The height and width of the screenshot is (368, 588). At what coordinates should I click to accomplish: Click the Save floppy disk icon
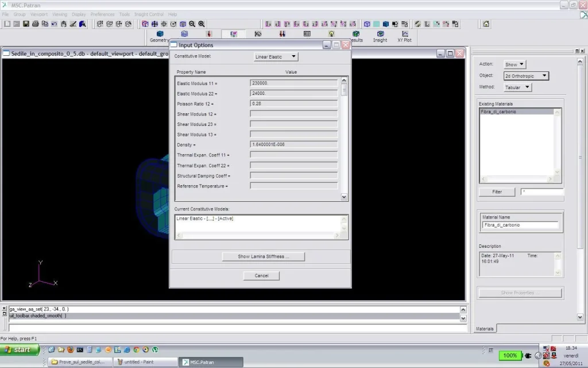[x=26, y=24]
